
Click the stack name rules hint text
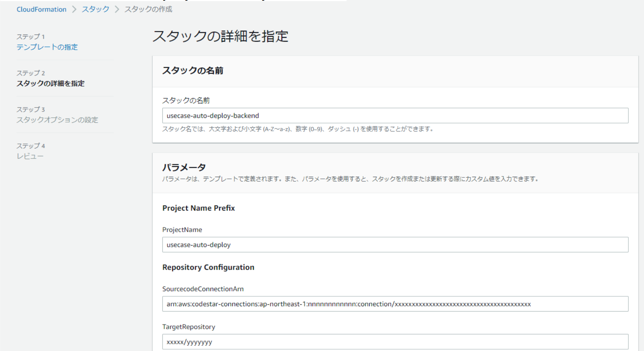[x=298, y=129]
